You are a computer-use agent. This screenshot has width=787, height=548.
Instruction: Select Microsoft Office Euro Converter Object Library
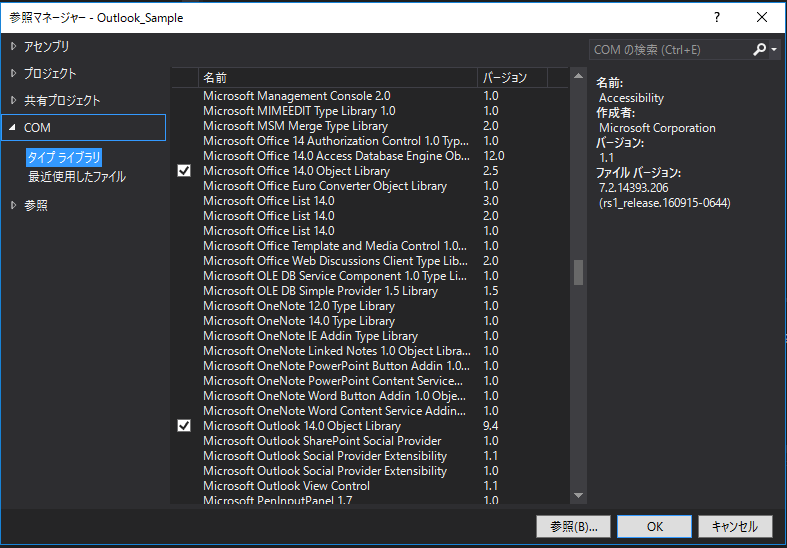(370, 186)
